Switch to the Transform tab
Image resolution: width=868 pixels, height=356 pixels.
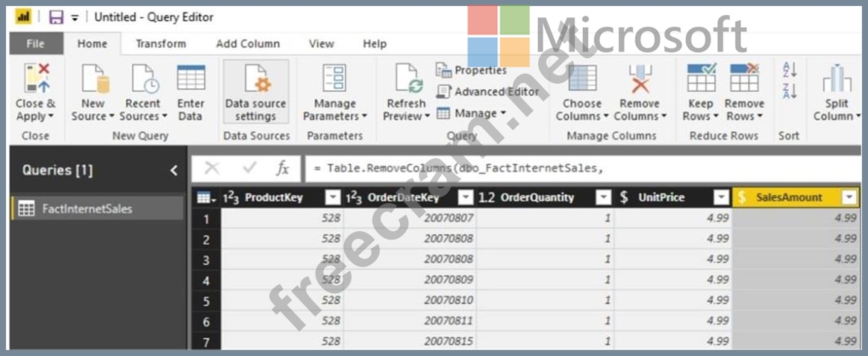point(161,44)
